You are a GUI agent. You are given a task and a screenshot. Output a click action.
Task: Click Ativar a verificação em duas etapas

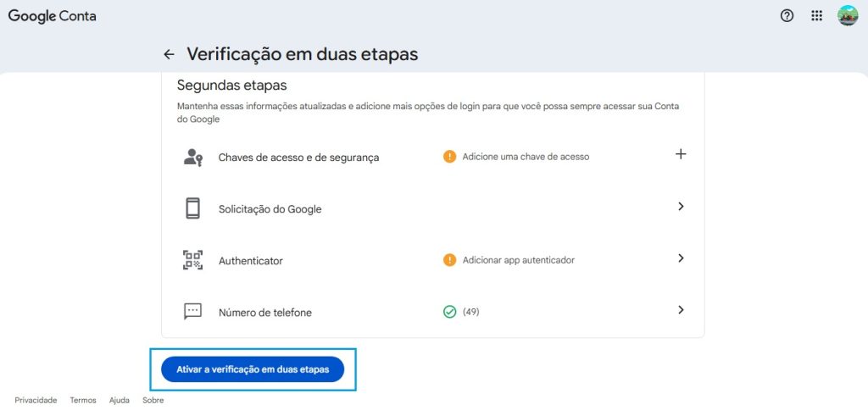[253, 369]
